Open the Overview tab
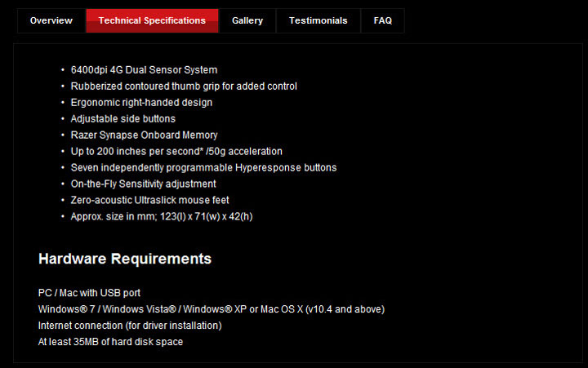588x368 pixels. (51, 20)
